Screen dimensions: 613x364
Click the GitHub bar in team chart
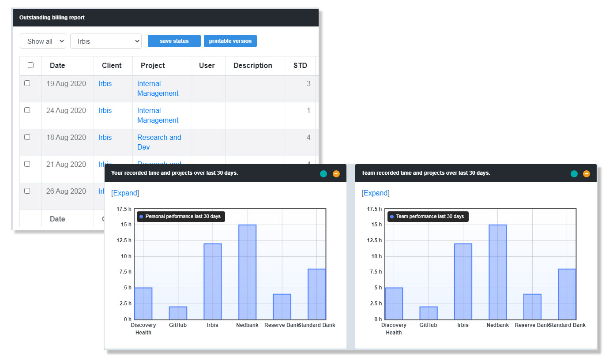[429, 313]
